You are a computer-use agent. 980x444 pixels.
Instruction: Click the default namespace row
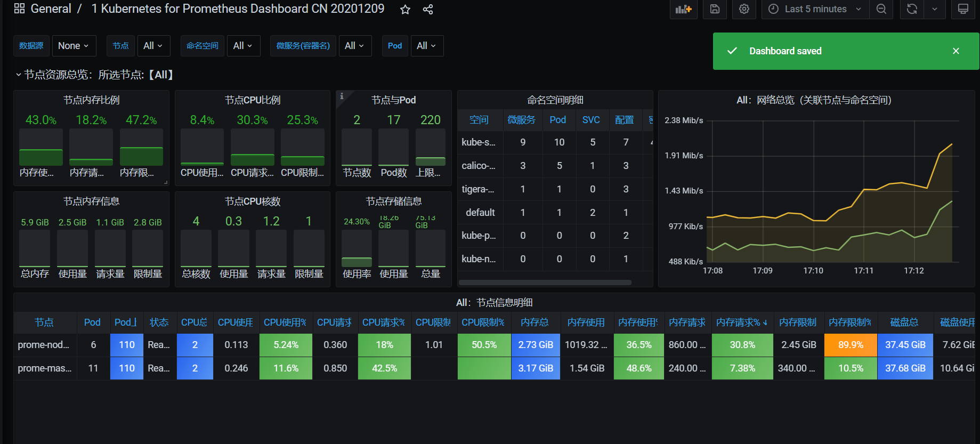pos(555,212)
